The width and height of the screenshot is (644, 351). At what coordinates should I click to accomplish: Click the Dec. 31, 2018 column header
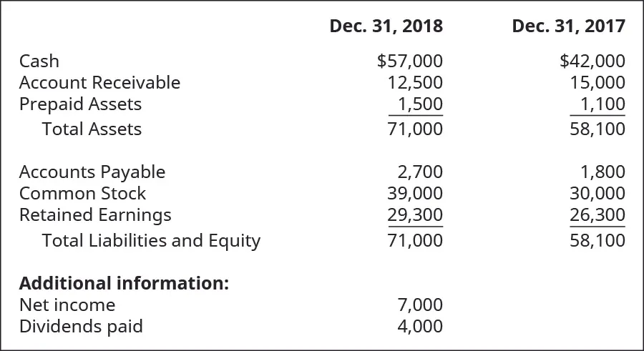coord(386,26)
